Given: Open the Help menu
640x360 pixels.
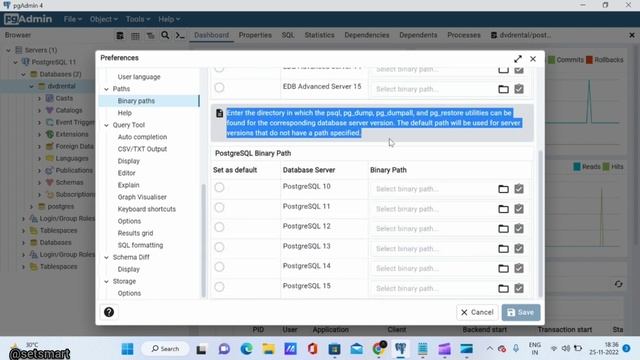Looking at the screenshot, I should [169, 19].
